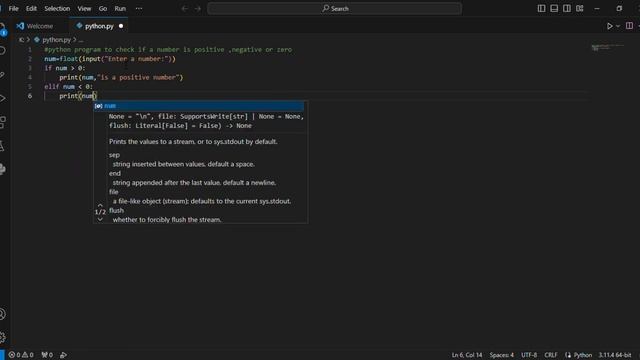Image resolution: width=640 pixels, height=360 pixels.
Task: Click 'is a positive number' string on line 4
Action: pos(138,77)
